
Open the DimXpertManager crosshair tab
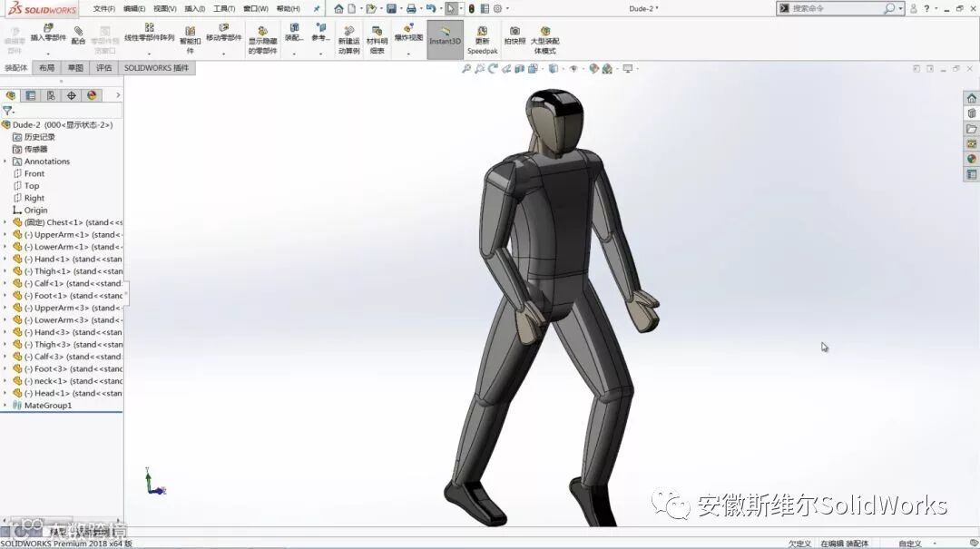[72, 95]
